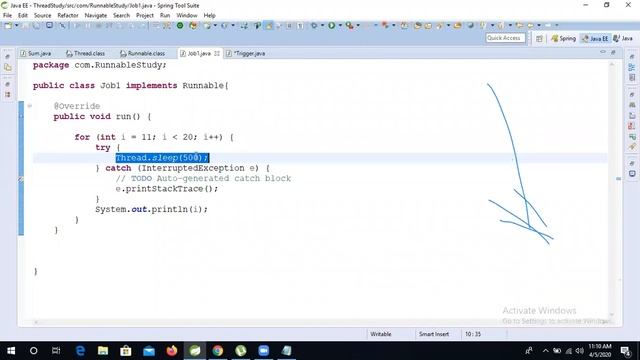Open the Forward history dropdown arrow
The height and width of the screenshot is (360, 640).
(x=556, y=26)
